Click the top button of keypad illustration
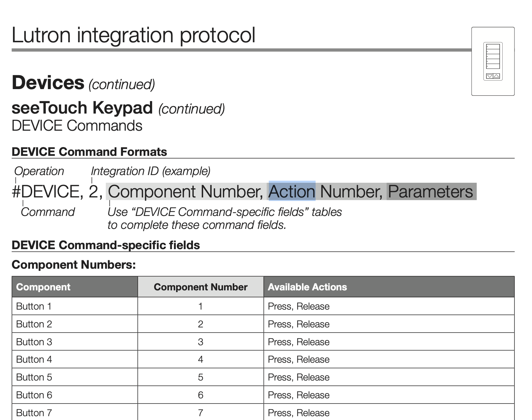 [493, 46]
